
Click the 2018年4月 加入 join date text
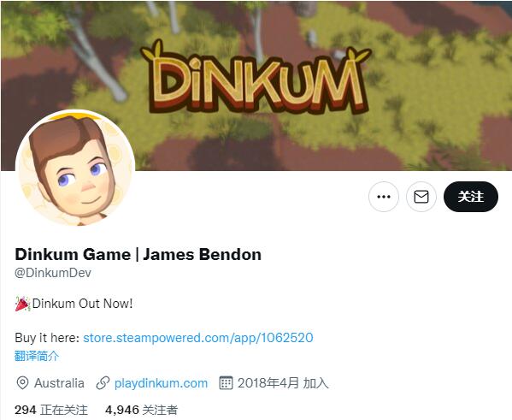tap(283, 383)
